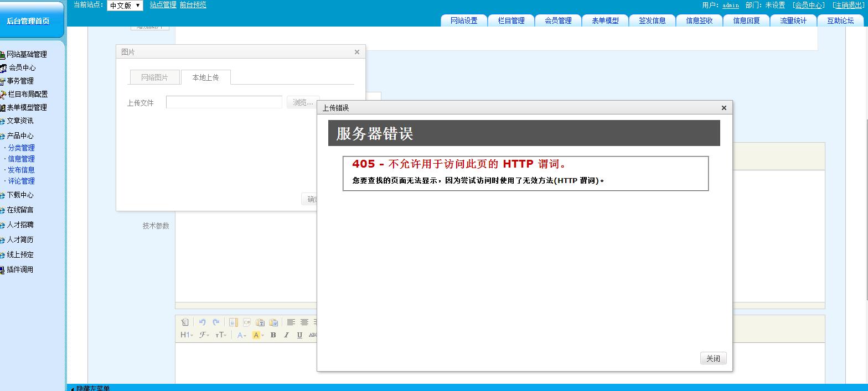Open the text background color picker
This screenshot has width=868, height=391.
point(258,335)
